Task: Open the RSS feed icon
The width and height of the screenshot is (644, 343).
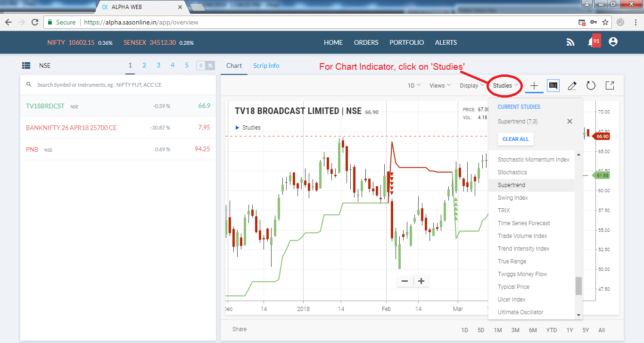Action: pos(570,42)
